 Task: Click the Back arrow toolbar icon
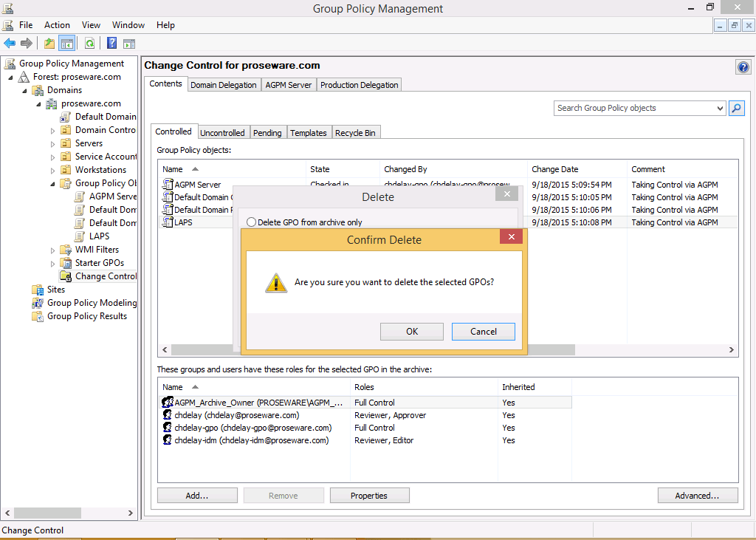click(x=10, y=44)
